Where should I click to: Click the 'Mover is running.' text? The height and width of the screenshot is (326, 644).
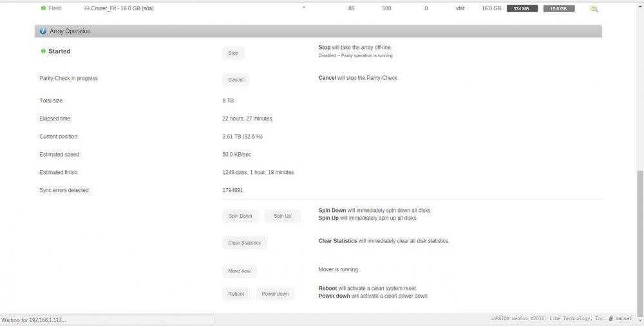[x=339, y=270]
